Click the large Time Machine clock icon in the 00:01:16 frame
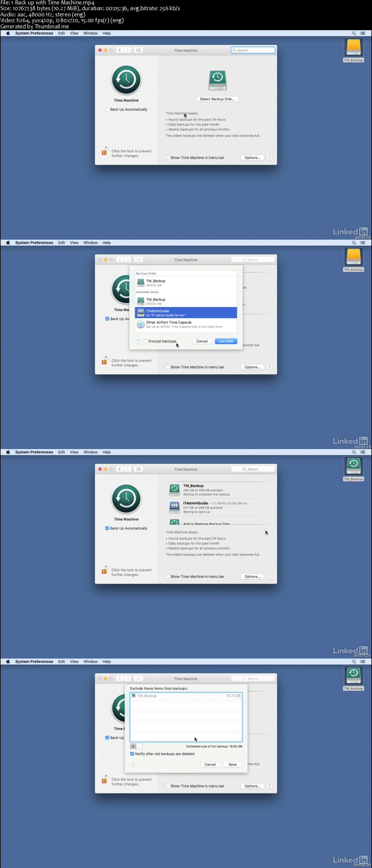The image size is (372, 868). point(126,80)
